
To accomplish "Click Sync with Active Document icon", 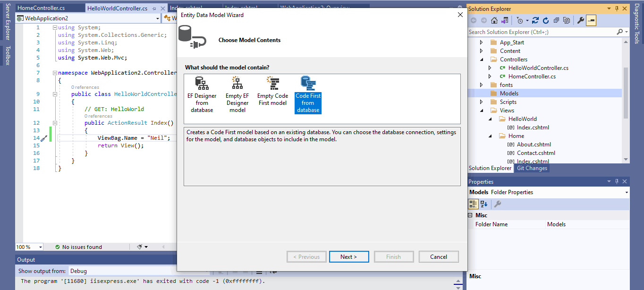I will tap(535, 21).
